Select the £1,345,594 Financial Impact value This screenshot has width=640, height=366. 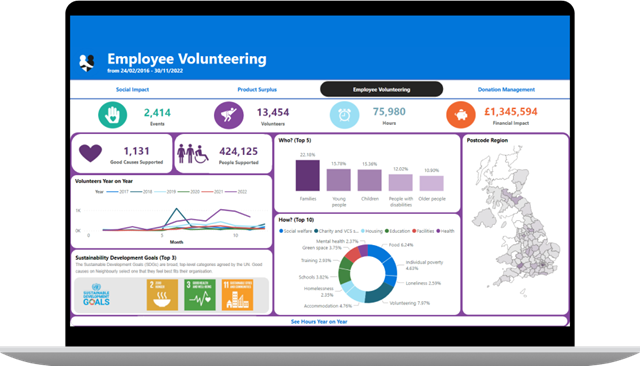(x=511, y=111)
